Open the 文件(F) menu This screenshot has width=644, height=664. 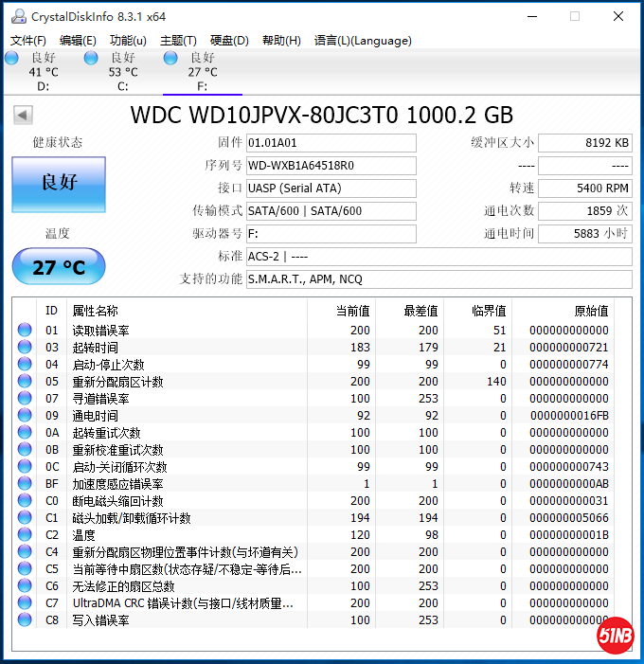point(28,41)
